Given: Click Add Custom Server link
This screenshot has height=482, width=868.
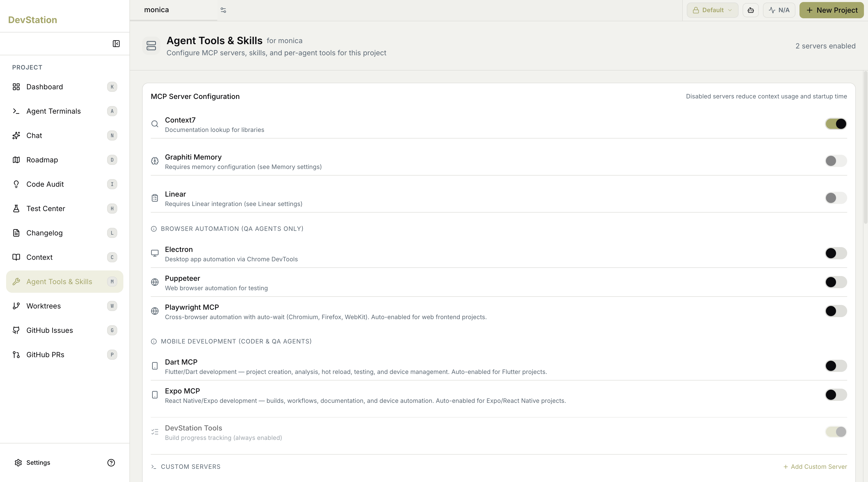Looking at the screenshot, I should coord(815,467).
